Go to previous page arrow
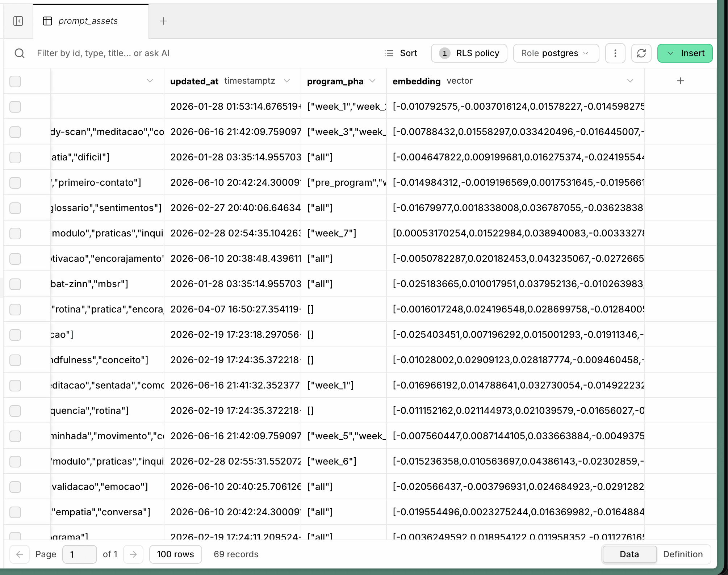The height and width of the screenshot is (575, 728). tap(20, 554)
